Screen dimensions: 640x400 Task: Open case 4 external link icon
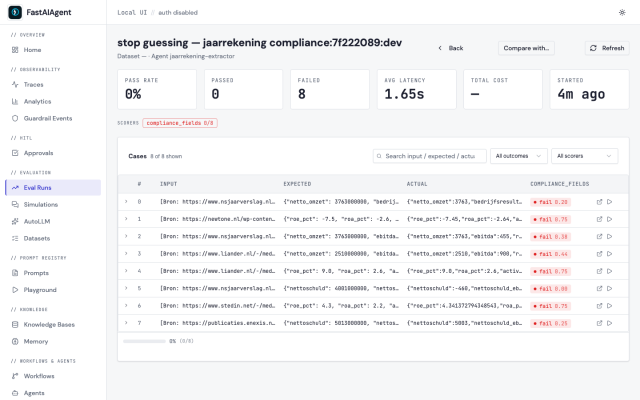599,271
